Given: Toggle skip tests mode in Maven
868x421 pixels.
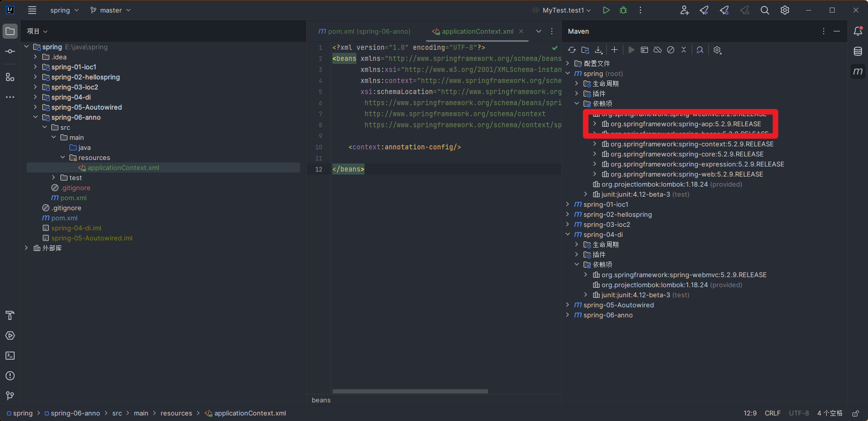Looking at the screenshot, I should pyautogui.click(x=671, y=50).
